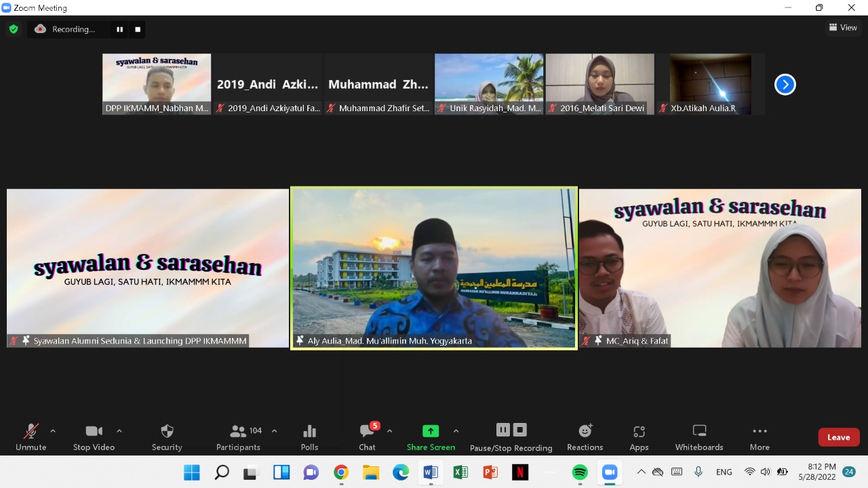Unmute the microphone
This screenshot has height=488, width=868.
pos(31,437)
